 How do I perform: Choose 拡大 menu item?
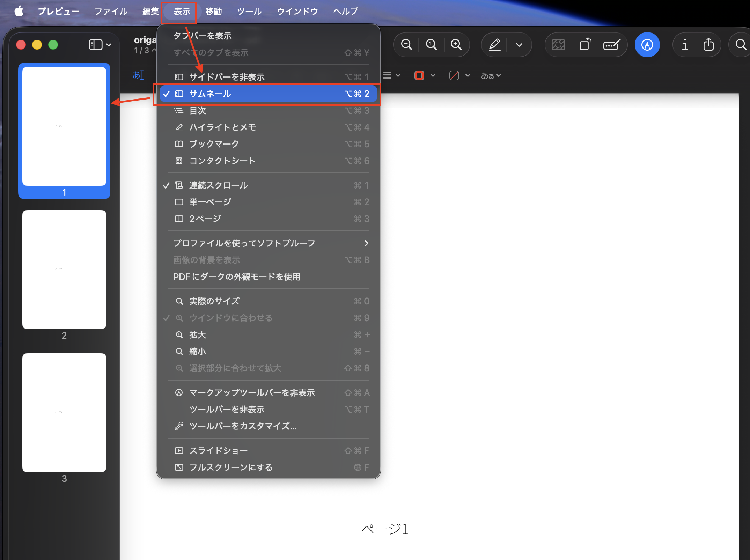tap(268, 334)
